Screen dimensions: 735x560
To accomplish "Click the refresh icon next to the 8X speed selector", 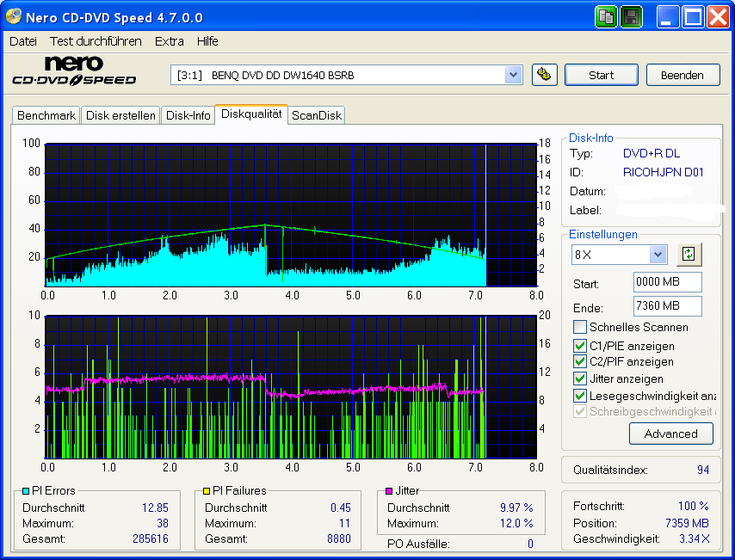I will point(688,254).
